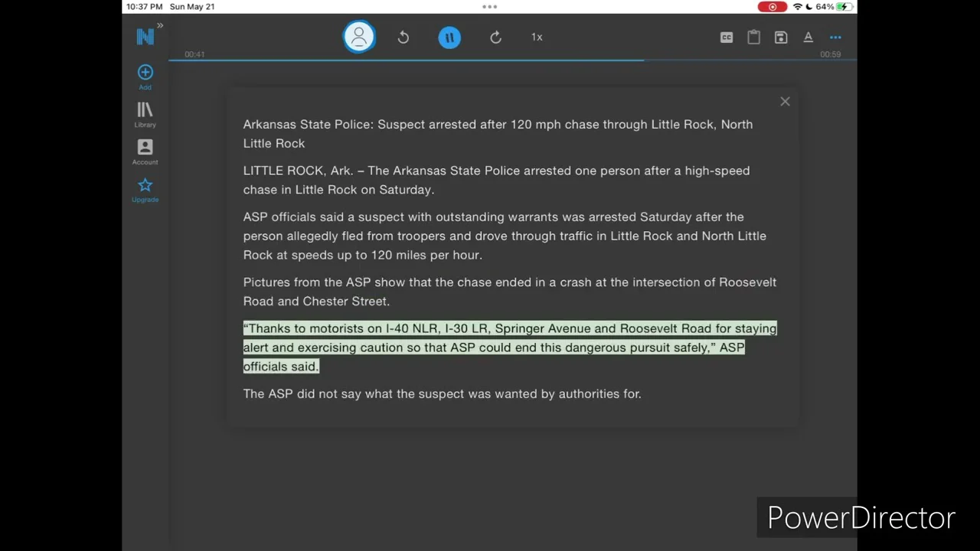Image resolution: width=980 pixels, height=551 pixels.
Task: Tap the battery 64% indicator
Action: (x=835, y=7)
